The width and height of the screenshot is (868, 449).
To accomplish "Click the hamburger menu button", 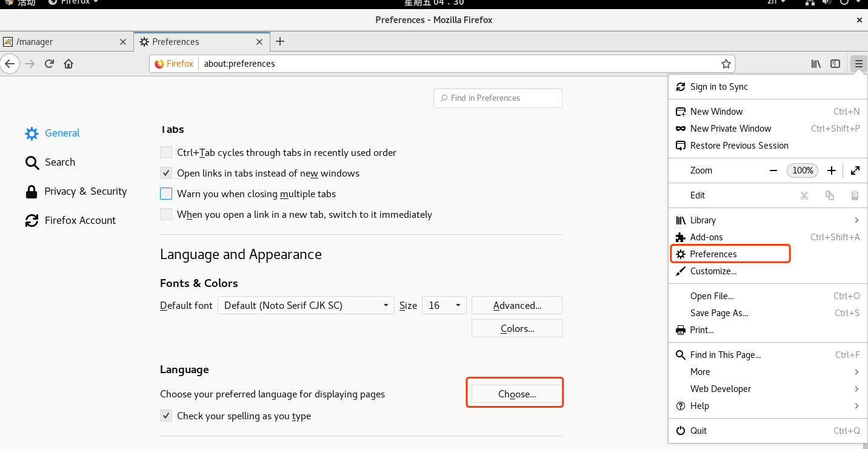I will [x=858, y=64].
